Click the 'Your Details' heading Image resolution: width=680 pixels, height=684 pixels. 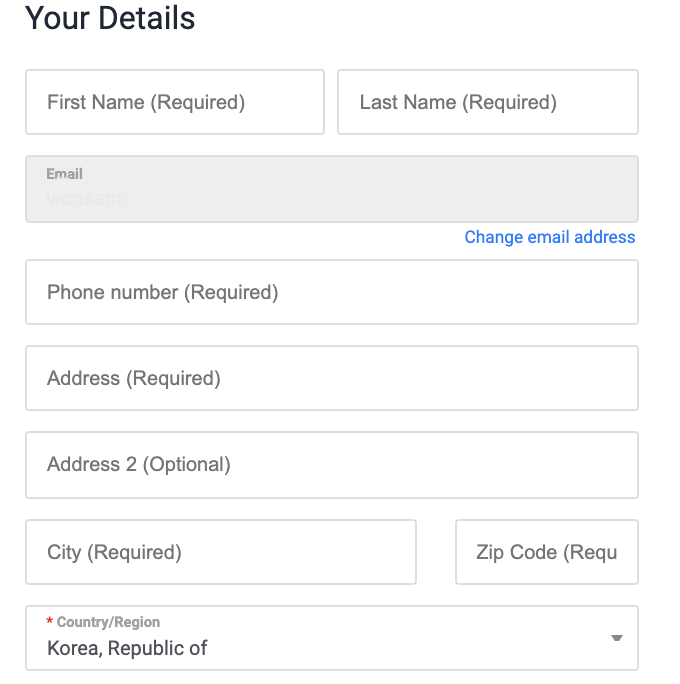coord(110,18)
